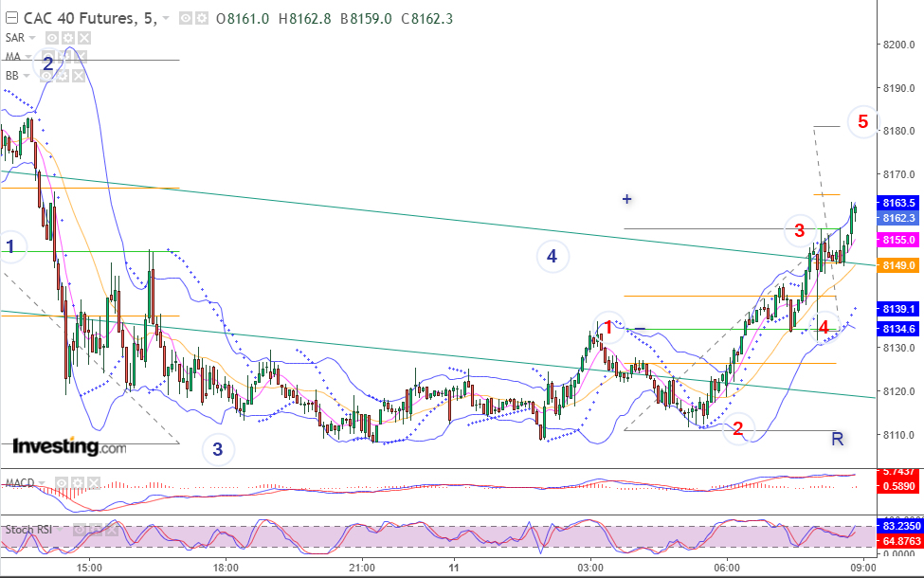Expand the SAR dropdown arrow
This screenshot has width=924, height=578.
pyautogui.click(x=32, y=38)
